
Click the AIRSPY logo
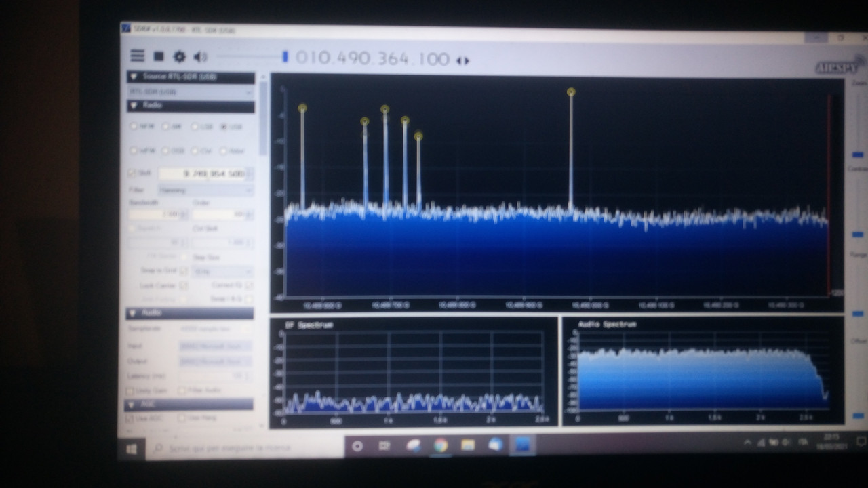[840, 66]
